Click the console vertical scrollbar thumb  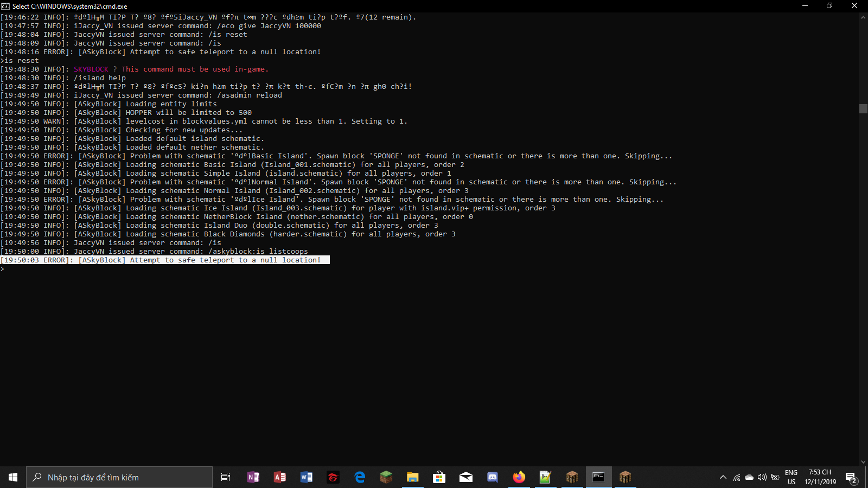[863, 108]
